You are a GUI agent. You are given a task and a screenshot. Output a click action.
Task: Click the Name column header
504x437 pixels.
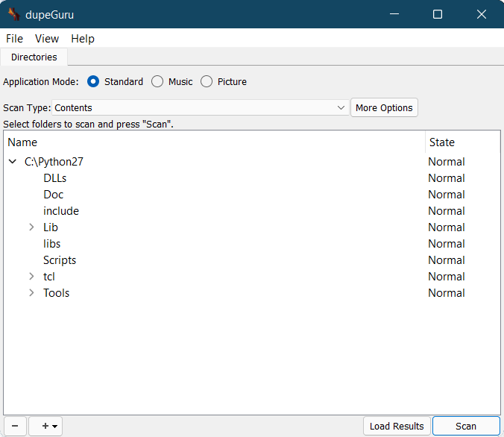(215, 142)
